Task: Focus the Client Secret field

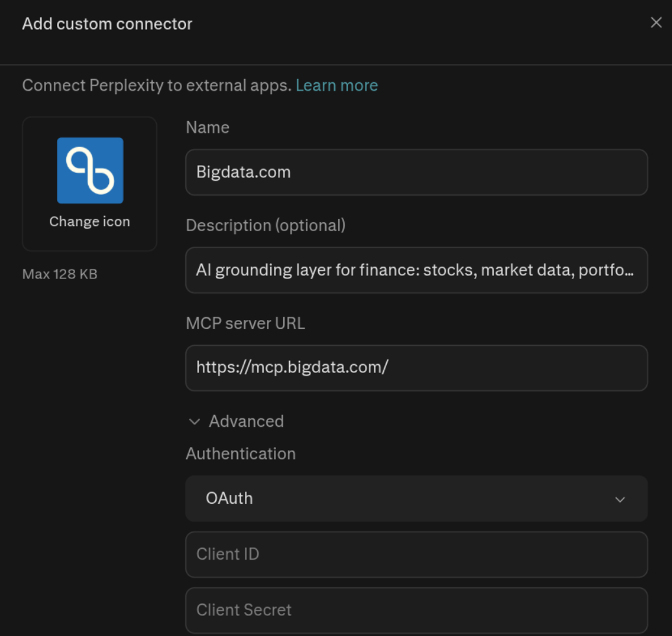Action: pos(416,610)
